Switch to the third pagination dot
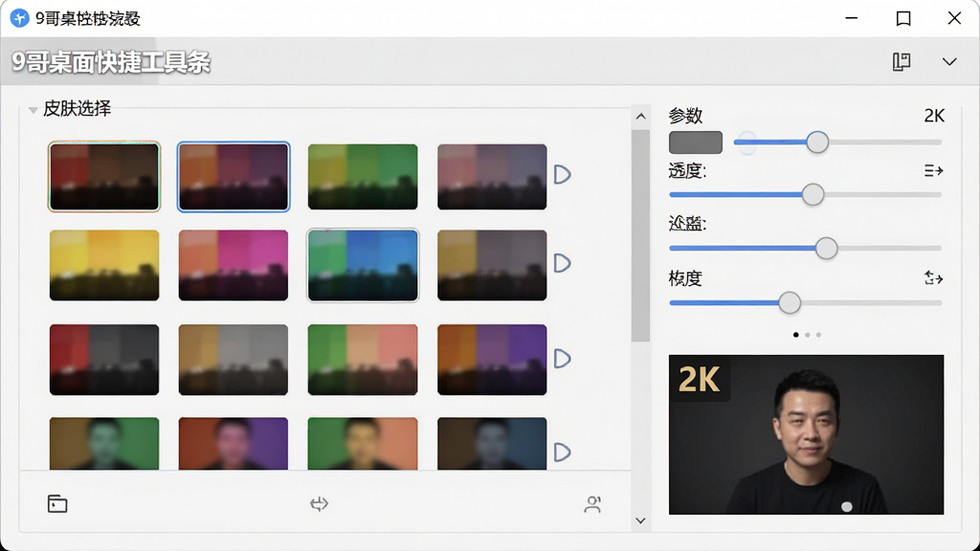 click(819, 335)
